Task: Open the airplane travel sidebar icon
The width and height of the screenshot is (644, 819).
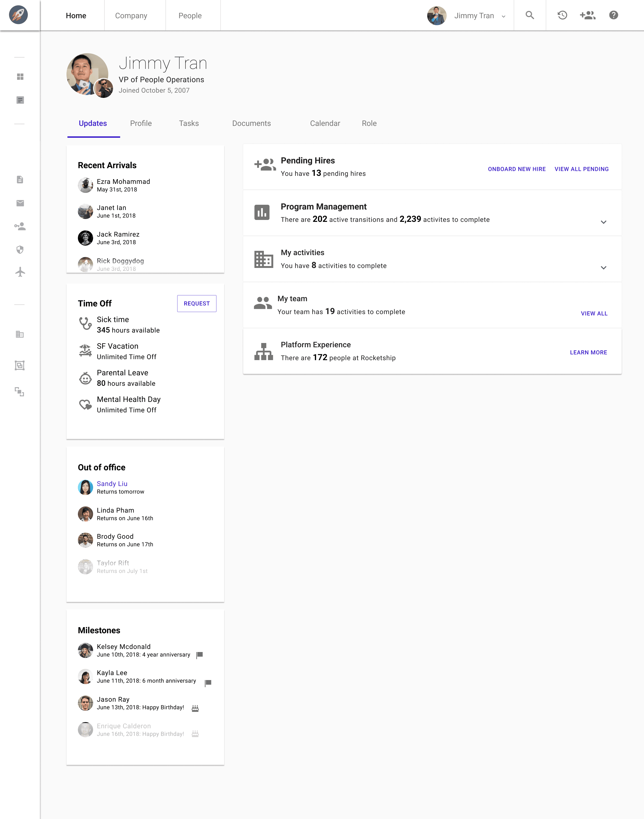Action: [x=20, y=272]
